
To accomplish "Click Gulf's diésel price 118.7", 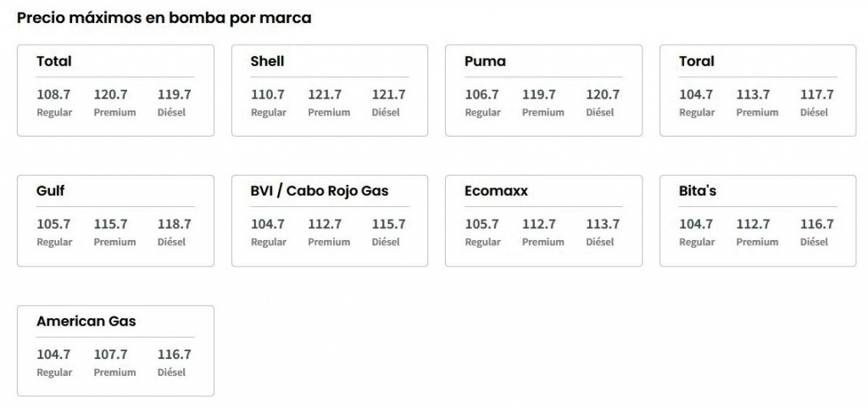I will point(175,225).
